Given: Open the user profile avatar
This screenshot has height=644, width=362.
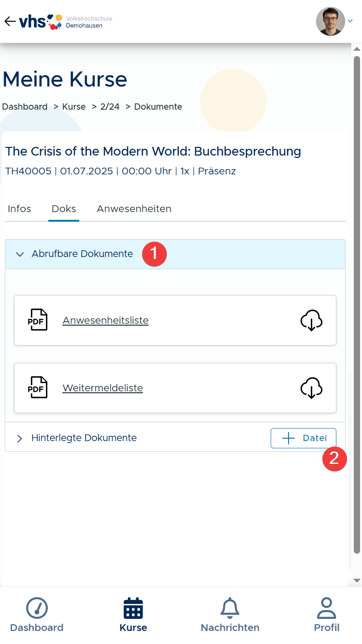Looking at the screenshot, I should pos(331,21).
